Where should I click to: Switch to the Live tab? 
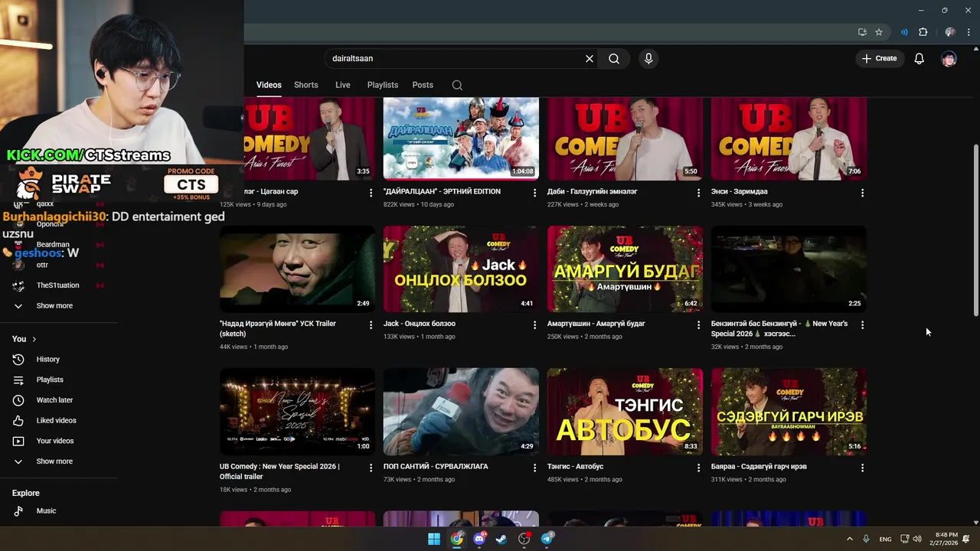coord(343,85)
